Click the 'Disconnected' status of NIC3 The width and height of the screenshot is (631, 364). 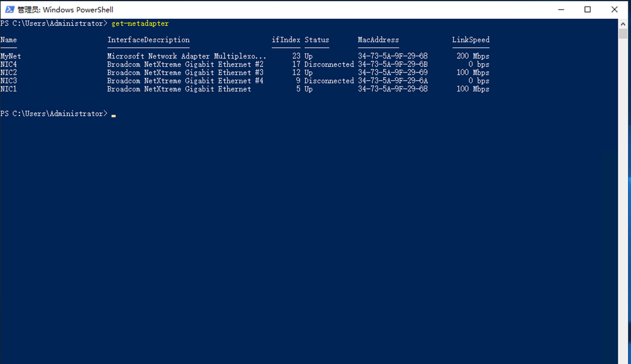coord(329,81)
